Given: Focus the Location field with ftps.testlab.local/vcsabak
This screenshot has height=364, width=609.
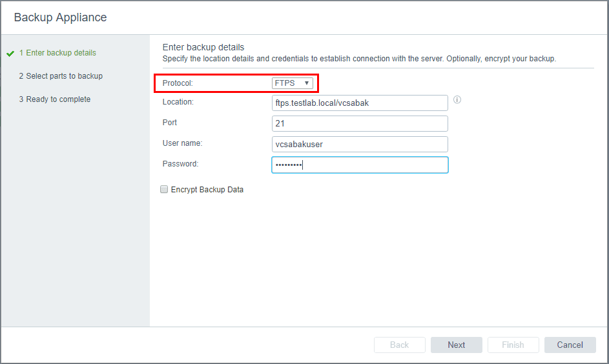Looking at the screenshot, I should (x=359, y=103).
